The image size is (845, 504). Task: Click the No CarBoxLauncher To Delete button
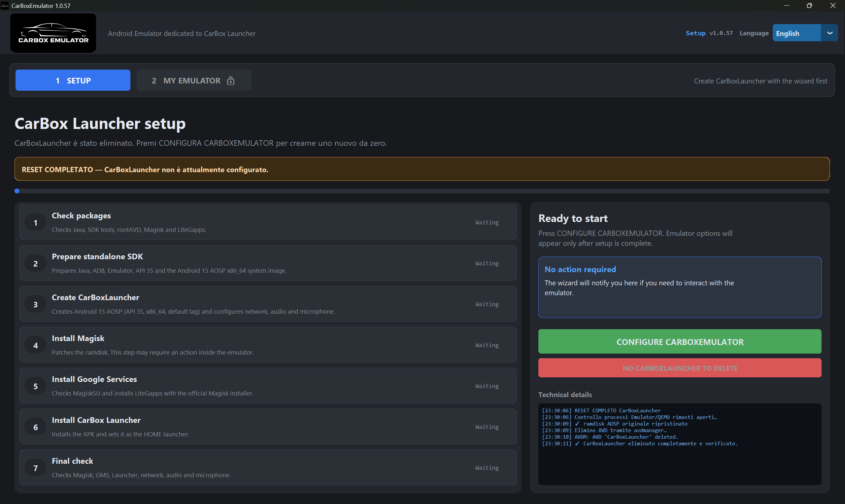pos(680,368)
